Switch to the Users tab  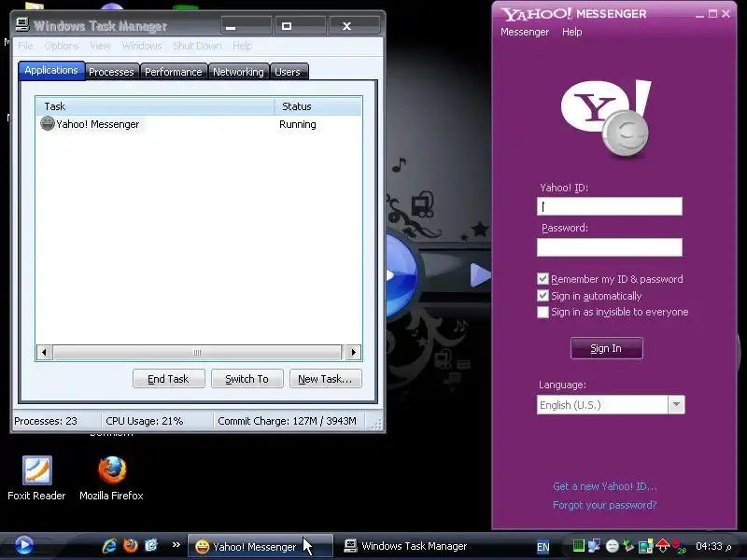[288, 72]
